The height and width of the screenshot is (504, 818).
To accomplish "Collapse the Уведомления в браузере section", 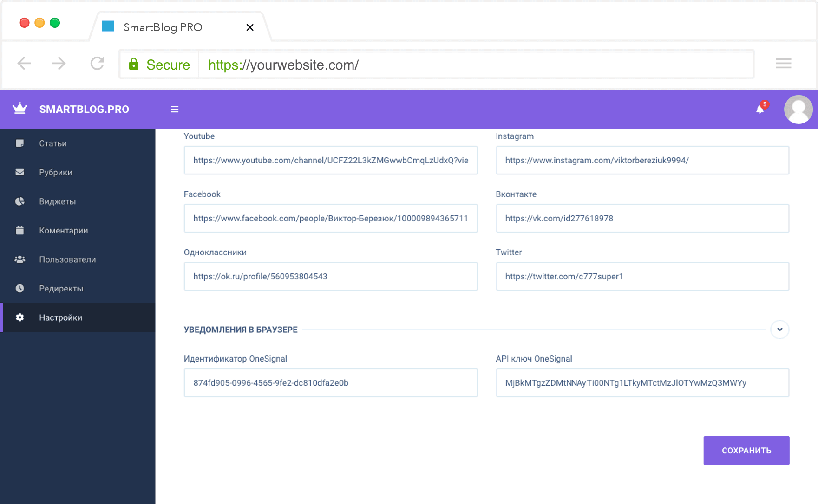I will pos(779,330).
